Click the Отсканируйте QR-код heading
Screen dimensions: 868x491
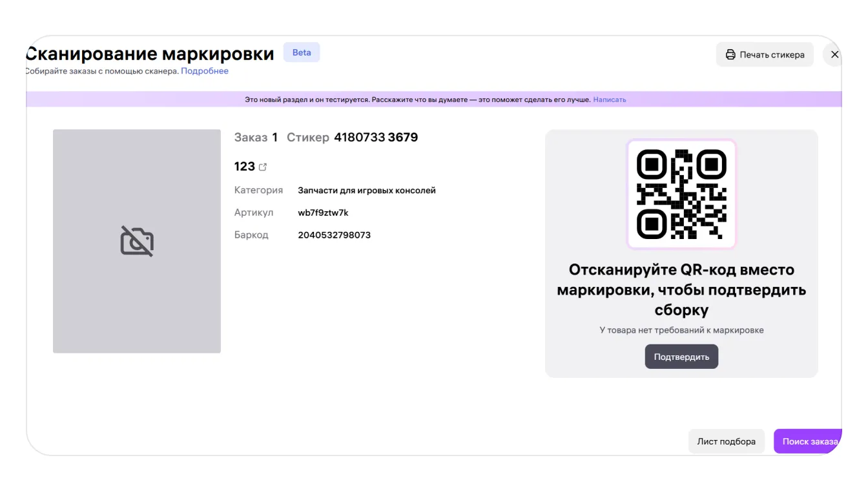pos(681,289)
